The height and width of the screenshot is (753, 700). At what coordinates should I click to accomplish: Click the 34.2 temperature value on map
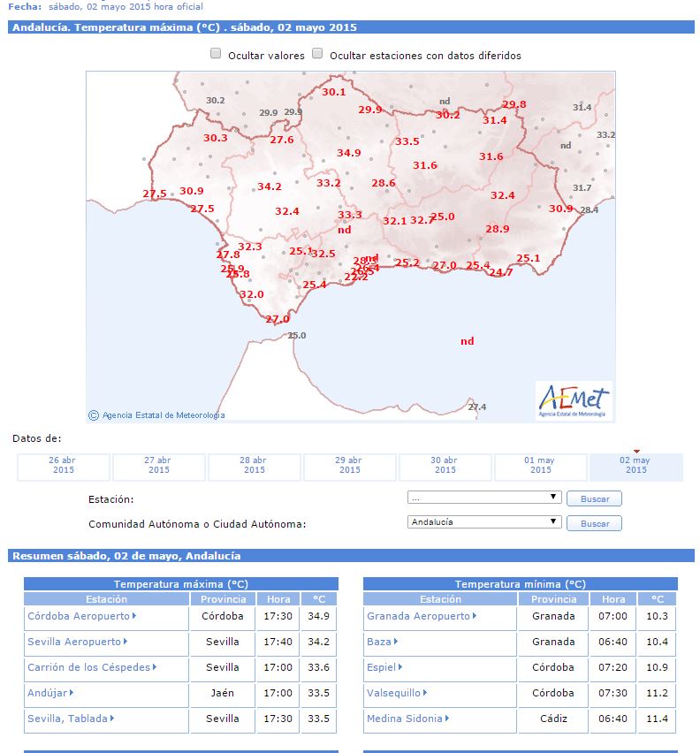point(270,186)
